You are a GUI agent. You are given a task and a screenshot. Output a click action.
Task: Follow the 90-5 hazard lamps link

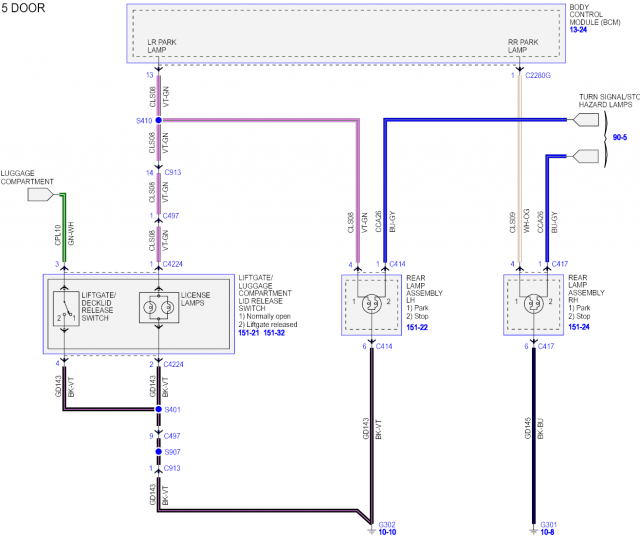pos(621,136)
